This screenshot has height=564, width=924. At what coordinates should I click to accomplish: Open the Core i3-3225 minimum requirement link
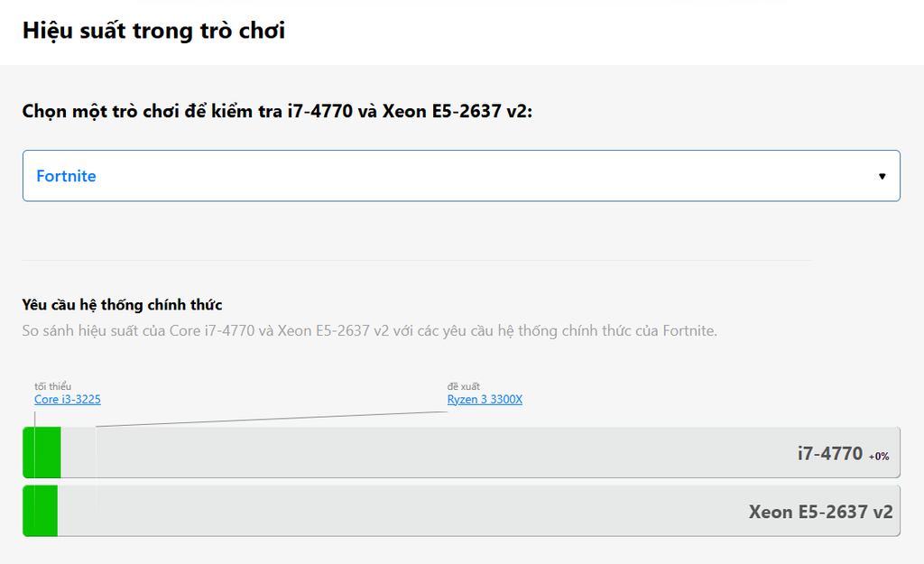[x=67, y=399]
